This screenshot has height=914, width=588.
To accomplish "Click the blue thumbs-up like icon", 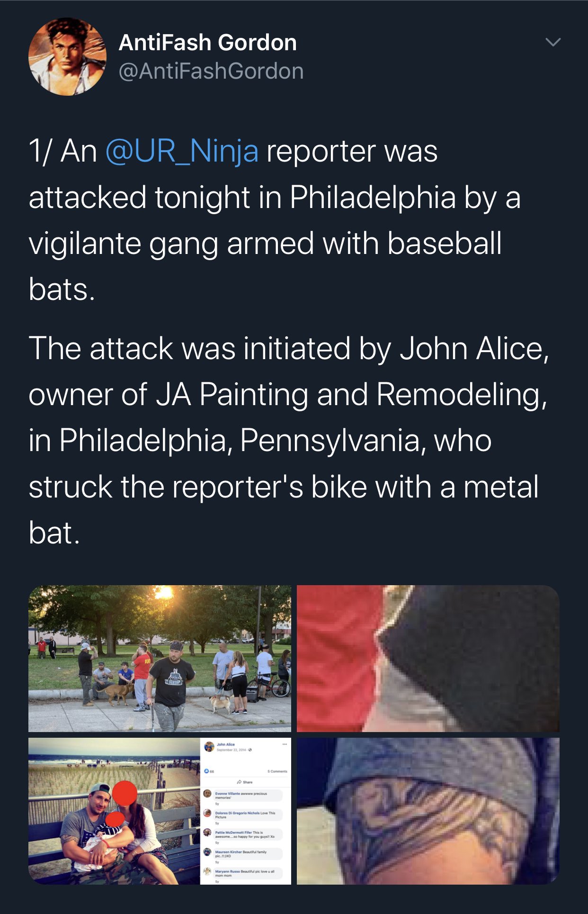I will tap(206, 771).
